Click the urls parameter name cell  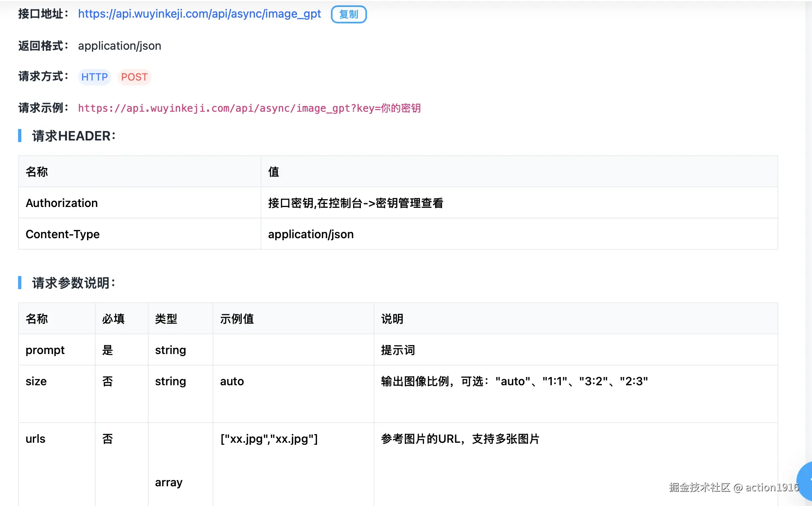pyautogui.click(x=35, y=439)
